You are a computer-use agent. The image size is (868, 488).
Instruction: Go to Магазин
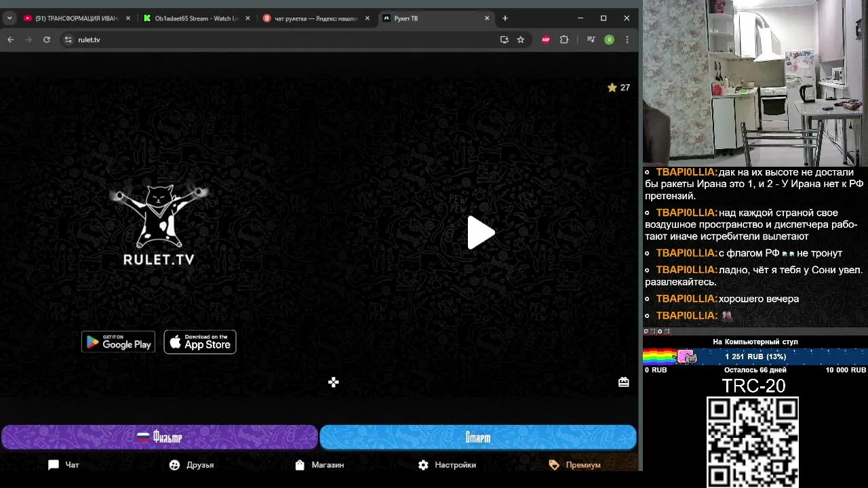click(319, 465)
